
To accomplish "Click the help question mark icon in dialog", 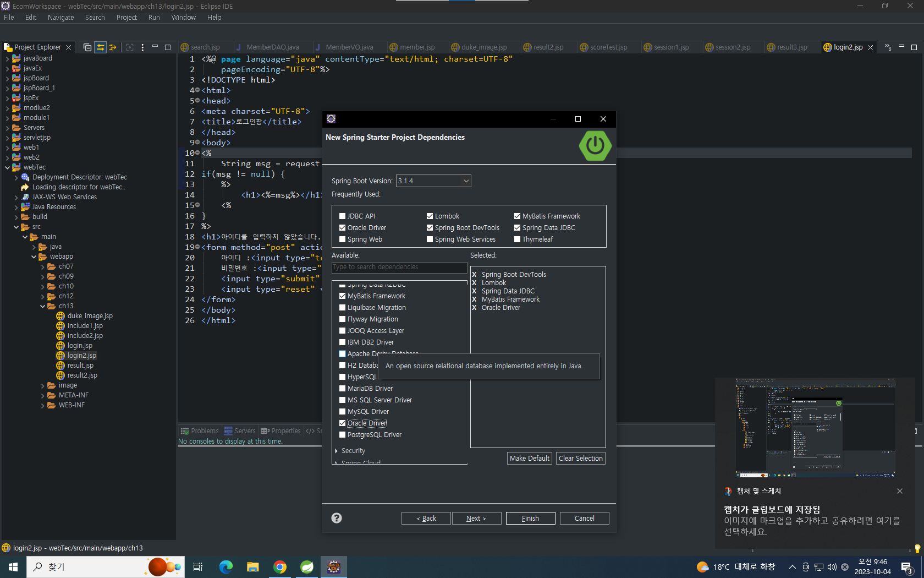I will click(337, 518).
